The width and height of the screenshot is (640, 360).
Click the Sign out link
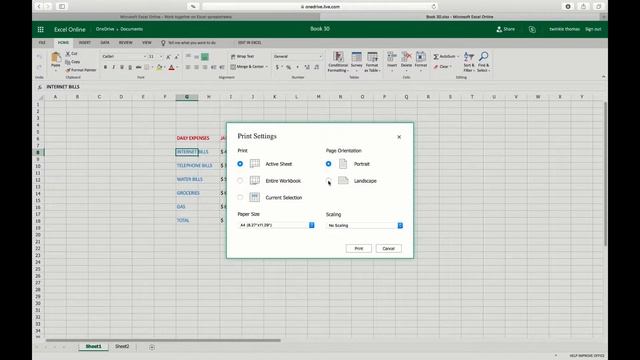tap(593, 29)
